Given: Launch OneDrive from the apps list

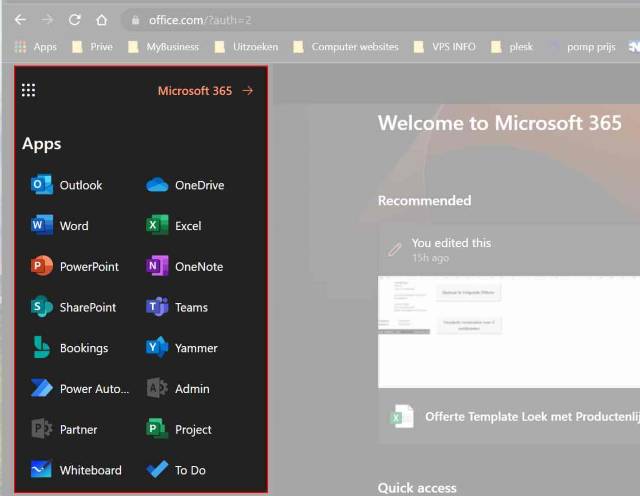Looking at the screenshot, I should [157, 185].
